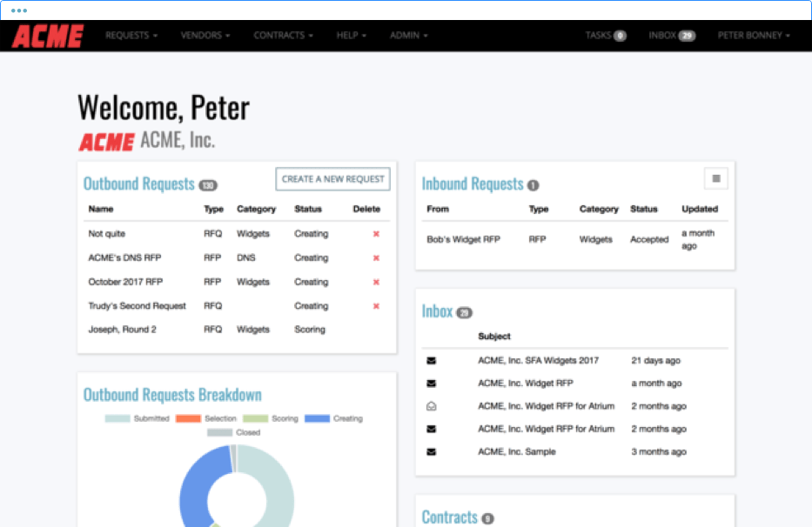Open October 2017 RFP request
812x527 pixels.
[x=125, y=282]
